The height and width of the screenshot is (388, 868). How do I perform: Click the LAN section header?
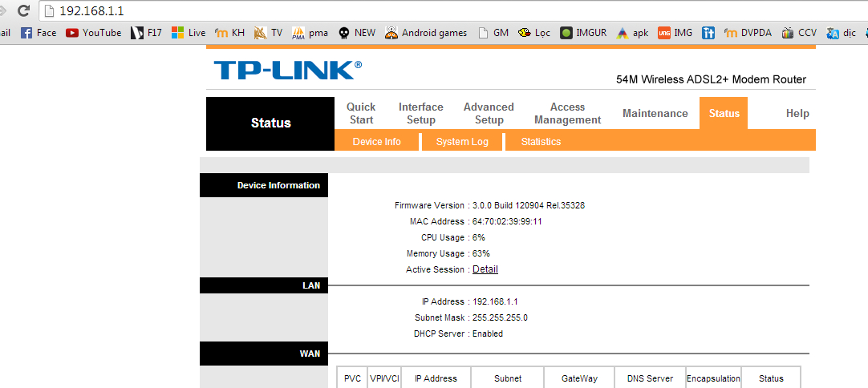click(x=264, y=285)
